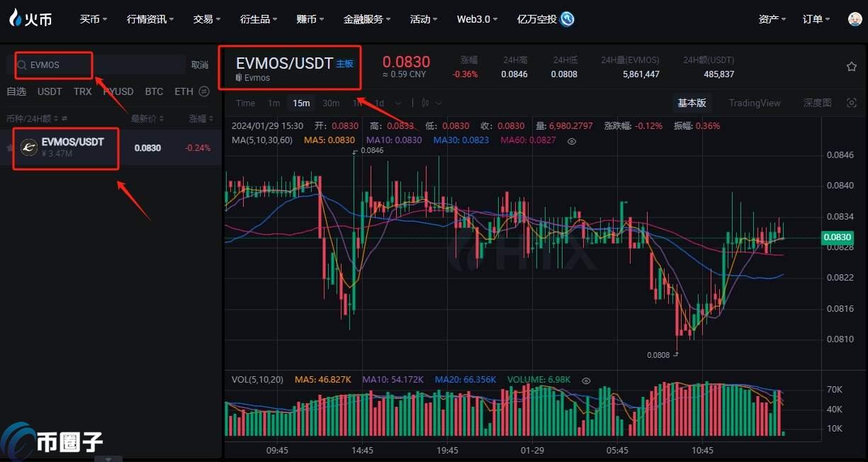
Task: Sort the list by 涨幅
Action: point(201,118)
